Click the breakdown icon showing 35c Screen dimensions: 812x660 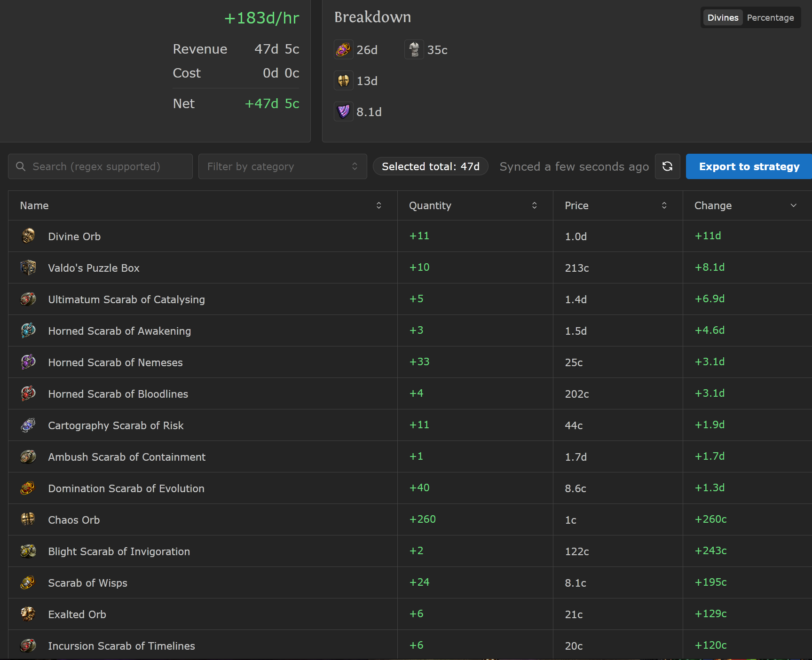pos(414,49)
